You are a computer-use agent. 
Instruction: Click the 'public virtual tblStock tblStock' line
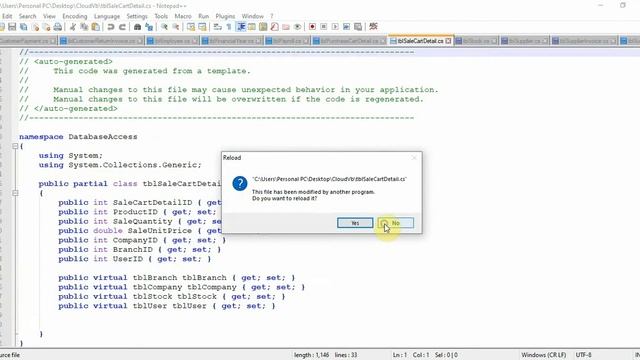click(172, 296)
